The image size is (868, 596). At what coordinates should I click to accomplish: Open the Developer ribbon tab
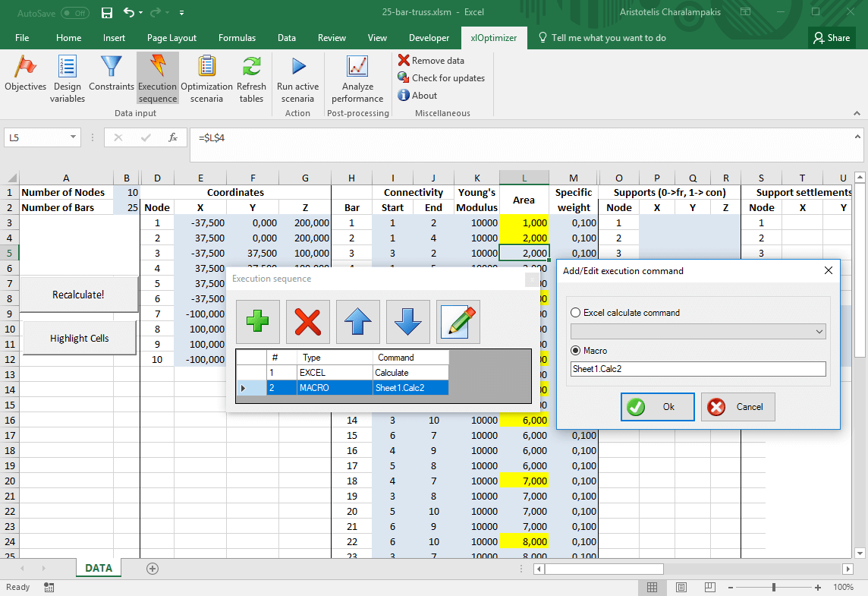pyautogui.click(x=429, y=38)
